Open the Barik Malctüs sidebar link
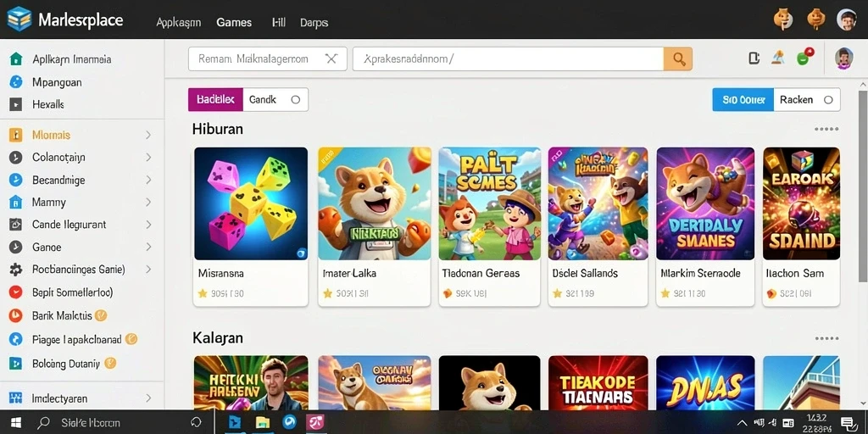This screenshot has height=434, width=868. pyautogui.click(x=61, y=315)
